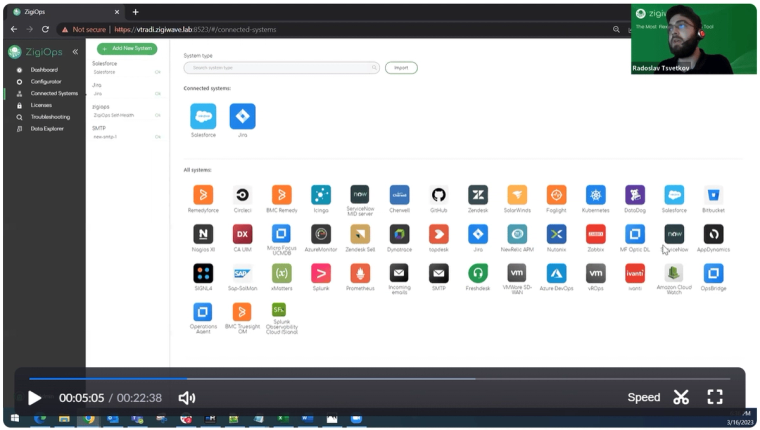760x430 pixels.
Task: Select new-smtp-1 in systems list
Action: (105, 137)
